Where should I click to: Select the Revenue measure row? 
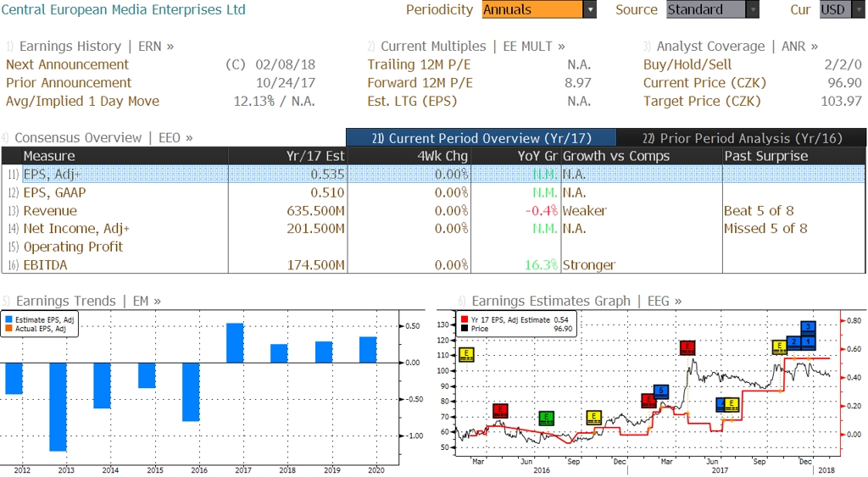pos(434,211)
